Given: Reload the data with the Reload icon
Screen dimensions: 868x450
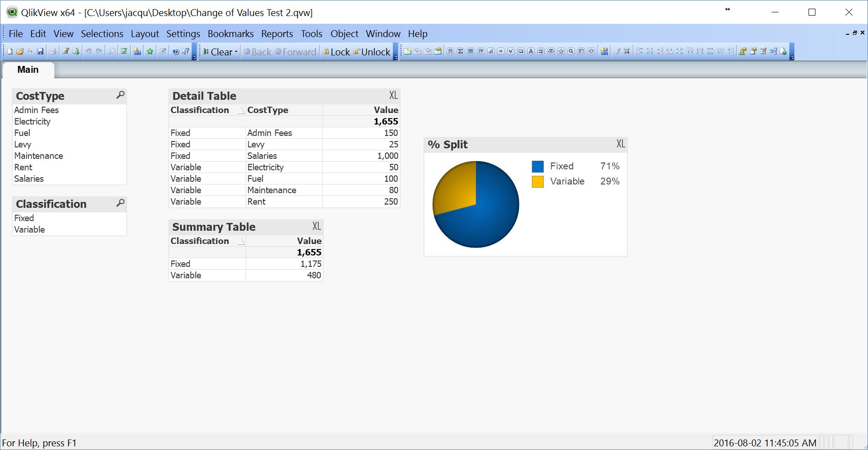Looking at the screenshot, I should point(76,52).
